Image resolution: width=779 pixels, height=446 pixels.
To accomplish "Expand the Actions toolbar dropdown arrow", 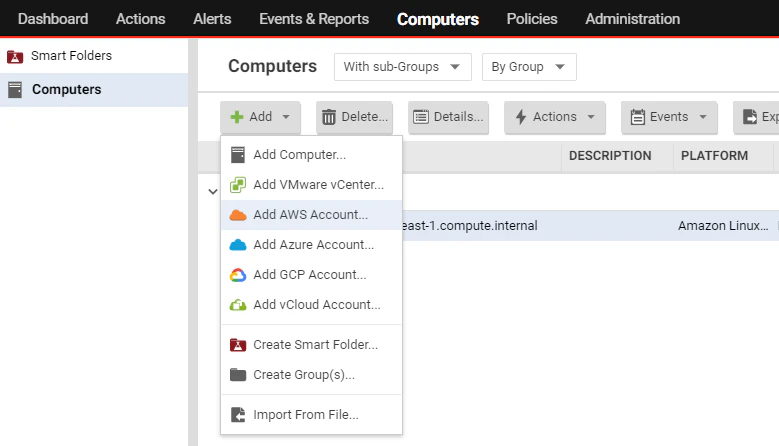I will (x=591, y=117).
